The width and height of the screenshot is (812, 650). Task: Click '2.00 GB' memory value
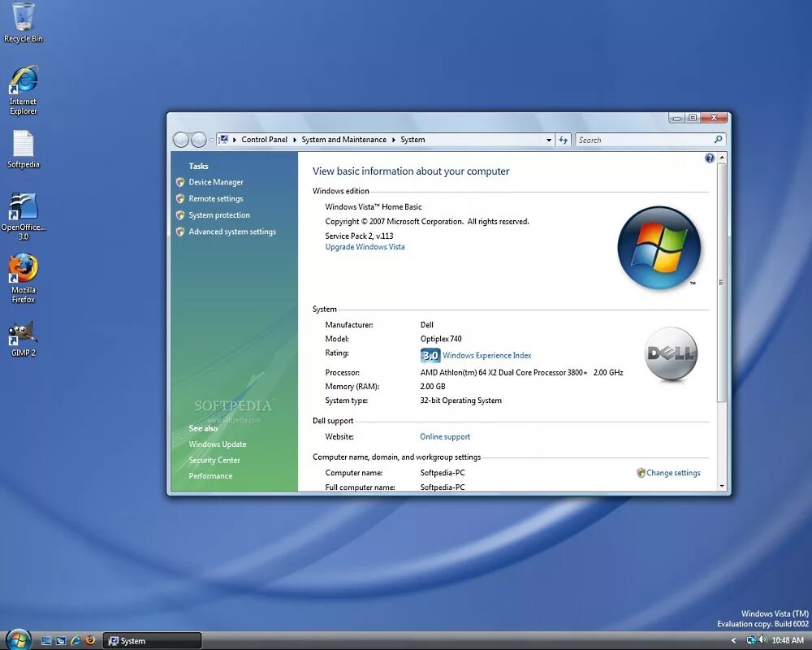point(433,387)
